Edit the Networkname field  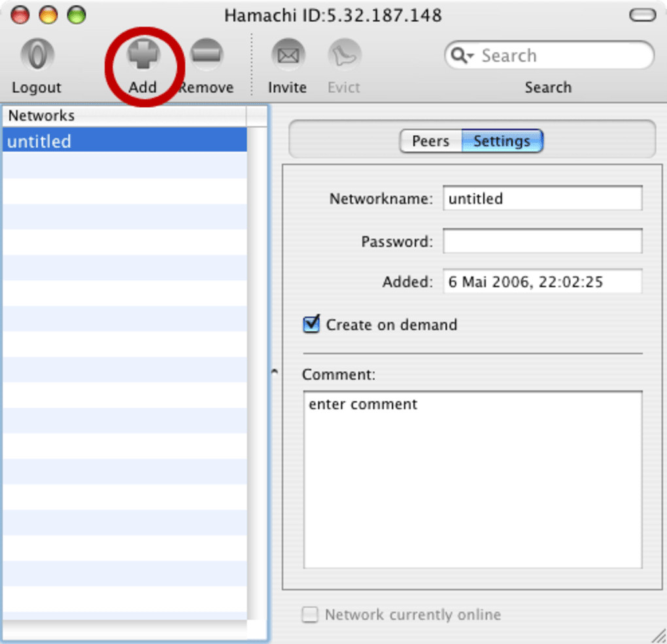pos(542,198)
